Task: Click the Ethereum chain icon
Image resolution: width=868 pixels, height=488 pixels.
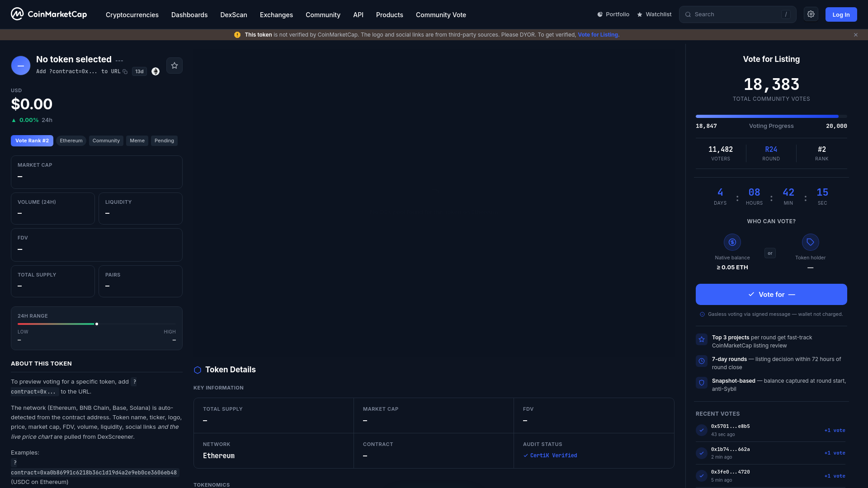Action: (x=156, y=71)
